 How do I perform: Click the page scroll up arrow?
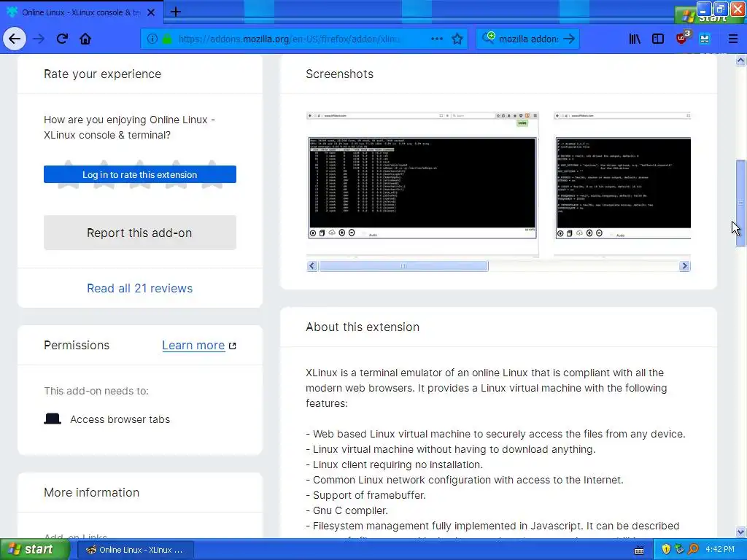pos(740,61)
